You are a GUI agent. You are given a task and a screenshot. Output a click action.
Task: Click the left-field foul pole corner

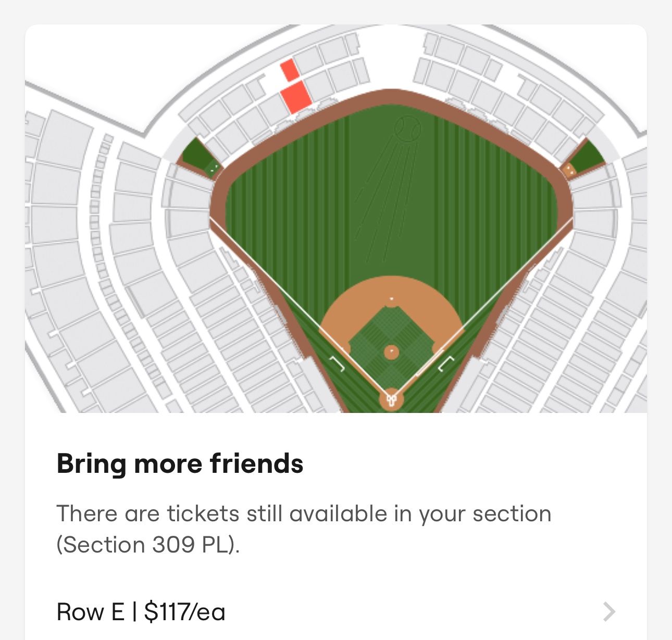[x=210, y=219]
